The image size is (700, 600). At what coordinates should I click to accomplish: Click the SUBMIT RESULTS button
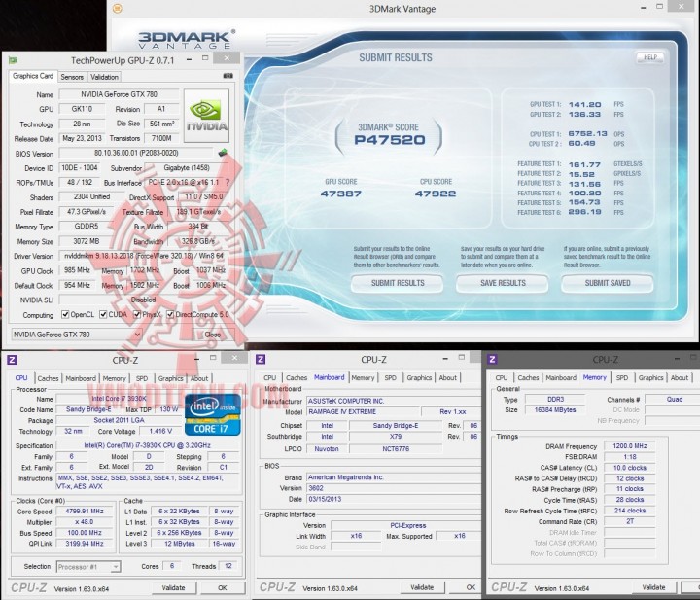[398, 284]
